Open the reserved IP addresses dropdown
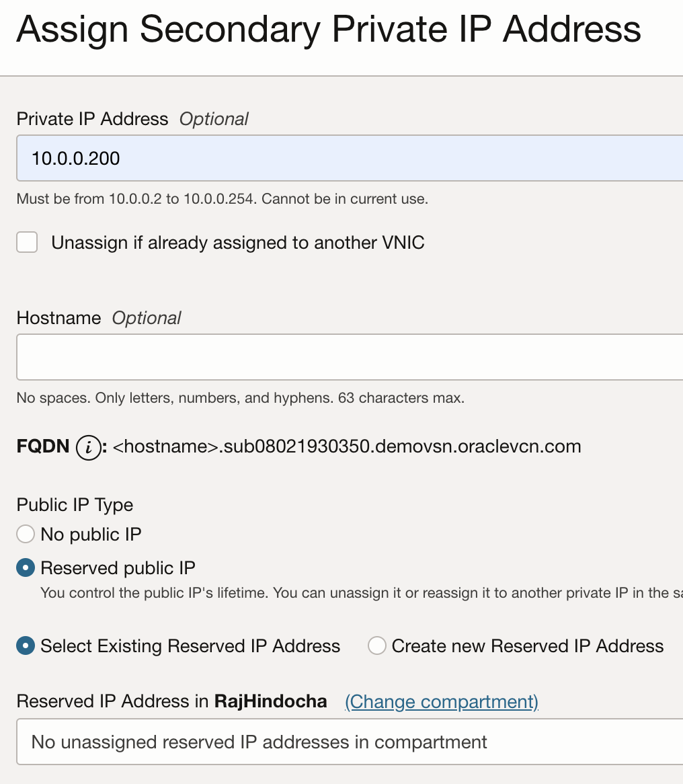The width and height of the screenshot is (683, 784). click(350, 742)
